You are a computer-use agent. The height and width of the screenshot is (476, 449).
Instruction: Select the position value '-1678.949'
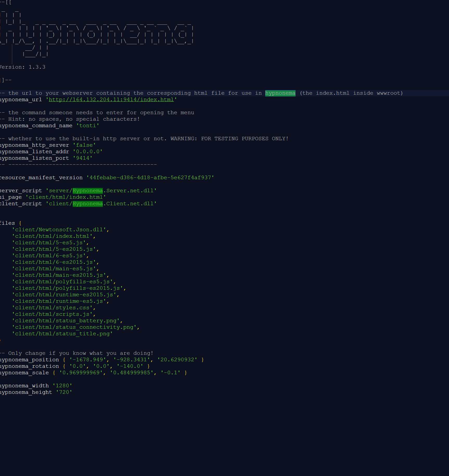pyautogui.click(x=88, y=360)
